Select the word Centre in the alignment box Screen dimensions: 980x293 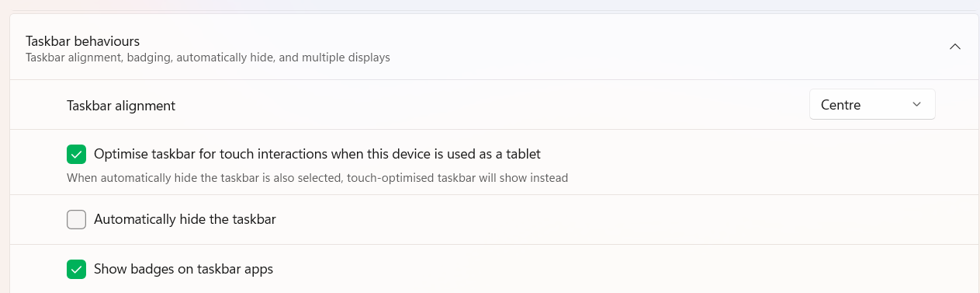click(841, 105)
